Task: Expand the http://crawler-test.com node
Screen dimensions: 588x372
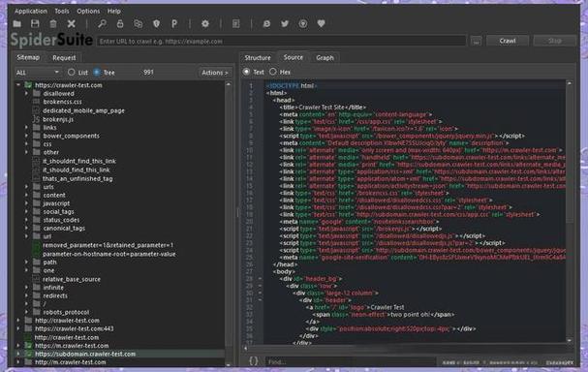Action: coord(18,321)
